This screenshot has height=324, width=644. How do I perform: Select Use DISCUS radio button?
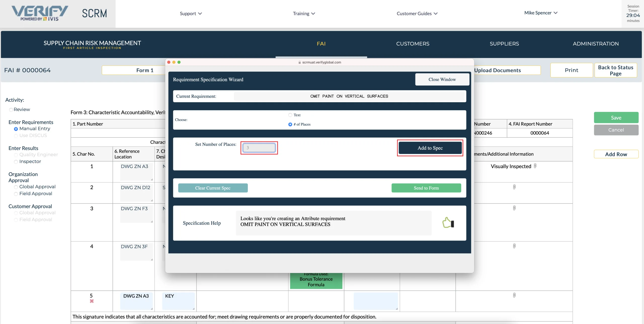point(16,136)
